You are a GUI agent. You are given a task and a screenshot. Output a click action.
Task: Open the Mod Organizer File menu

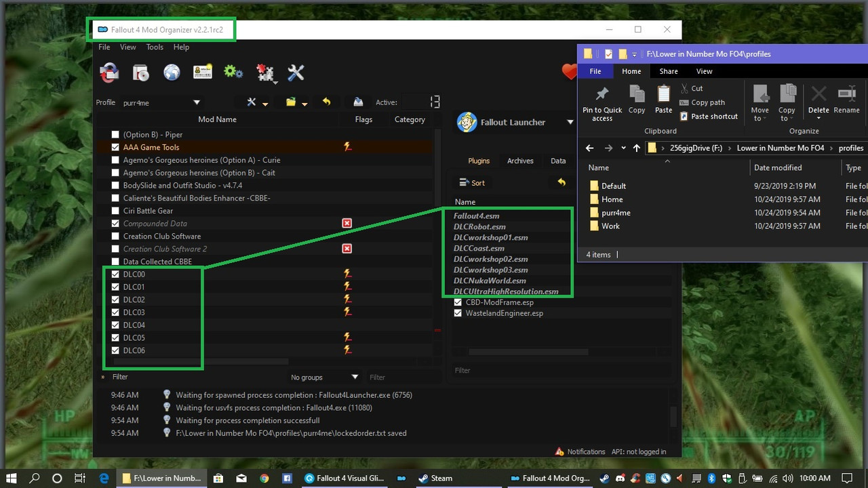pos(104,47)
